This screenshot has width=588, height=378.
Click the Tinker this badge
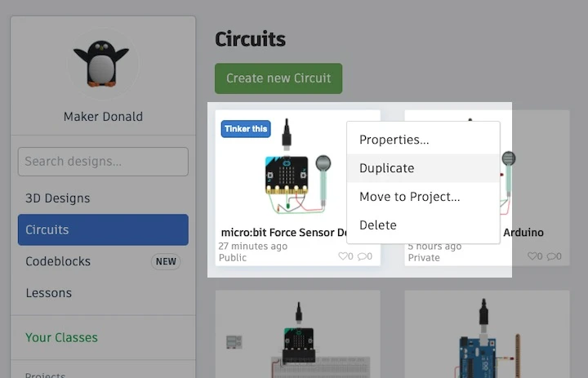click(246, 129)
